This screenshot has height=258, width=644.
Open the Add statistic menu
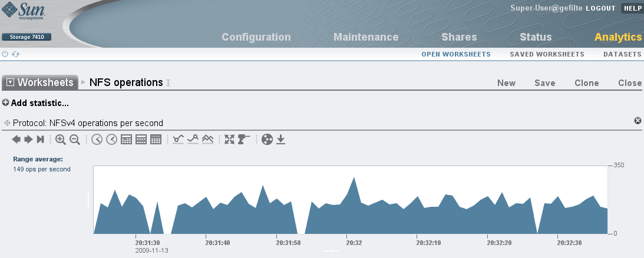coord(35,103)
